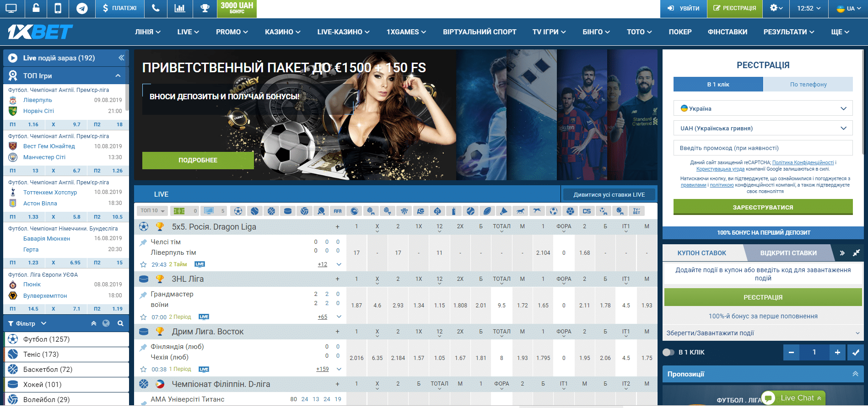Open the statistics bar chart icon
Screen dimensions: 868x408
tap(180, 8)
